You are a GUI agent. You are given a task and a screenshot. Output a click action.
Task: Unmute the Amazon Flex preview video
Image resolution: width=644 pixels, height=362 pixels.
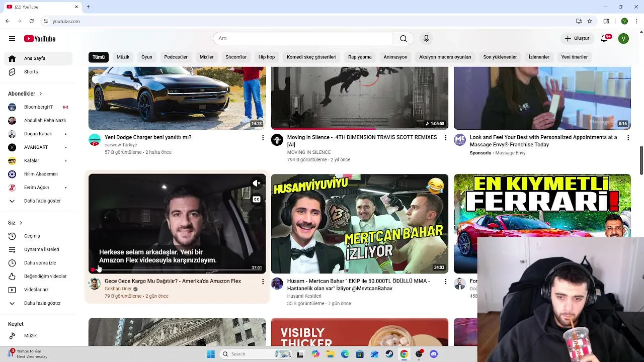[x=257, y=183]
